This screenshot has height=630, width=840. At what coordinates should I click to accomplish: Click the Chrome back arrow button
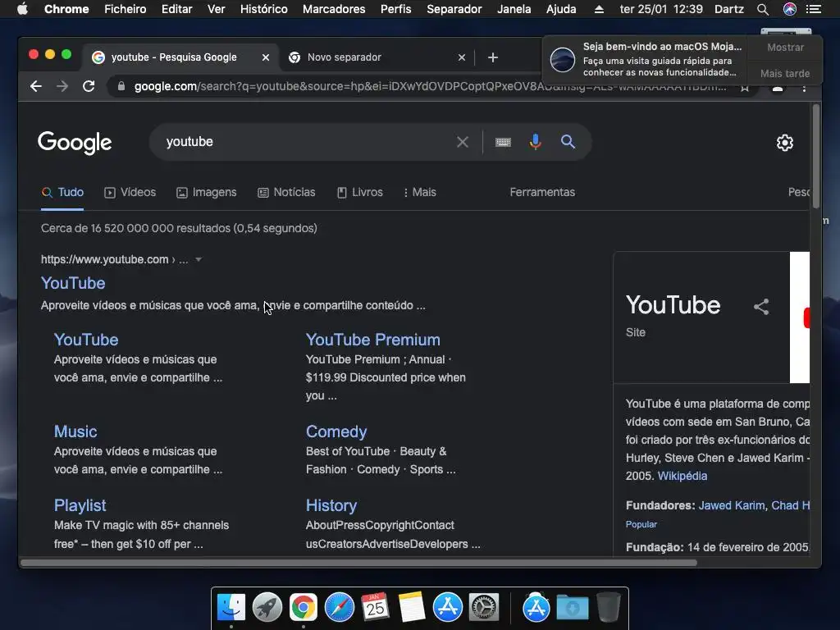click(36, 86)
